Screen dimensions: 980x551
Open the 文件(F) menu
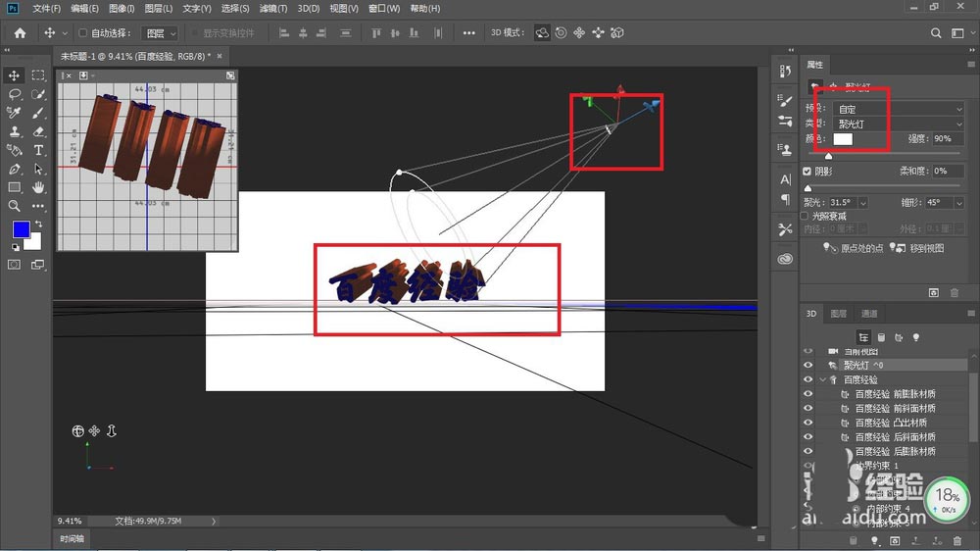click(46, 8)
